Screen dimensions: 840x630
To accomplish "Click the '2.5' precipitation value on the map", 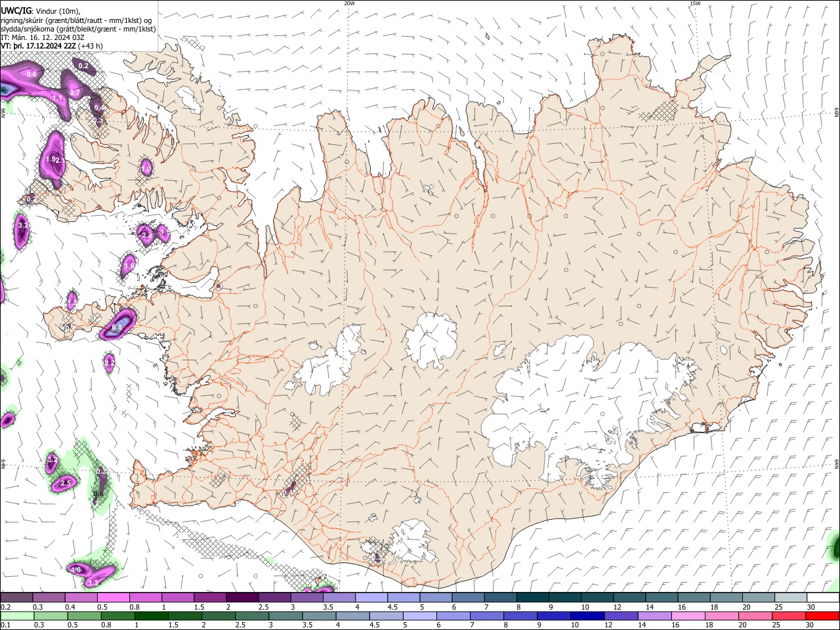I will tap(65, 483).
